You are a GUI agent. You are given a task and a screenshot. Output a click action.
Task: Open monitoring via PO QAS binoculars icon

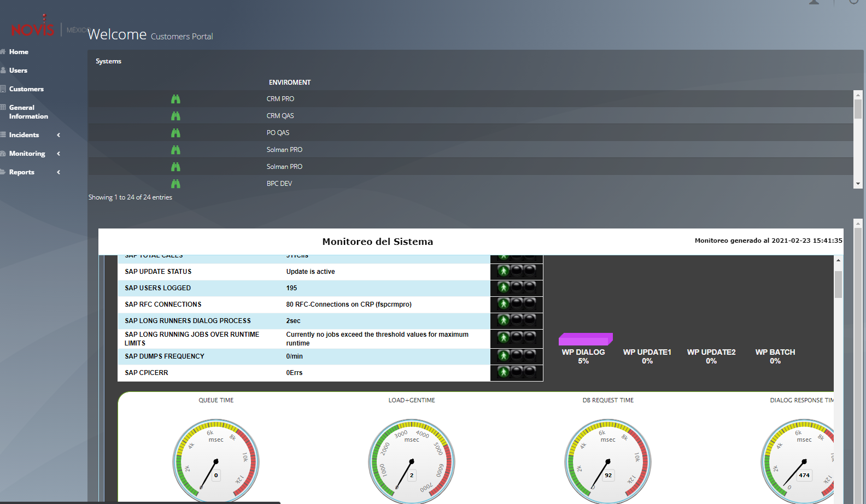[x=175, y=133]
